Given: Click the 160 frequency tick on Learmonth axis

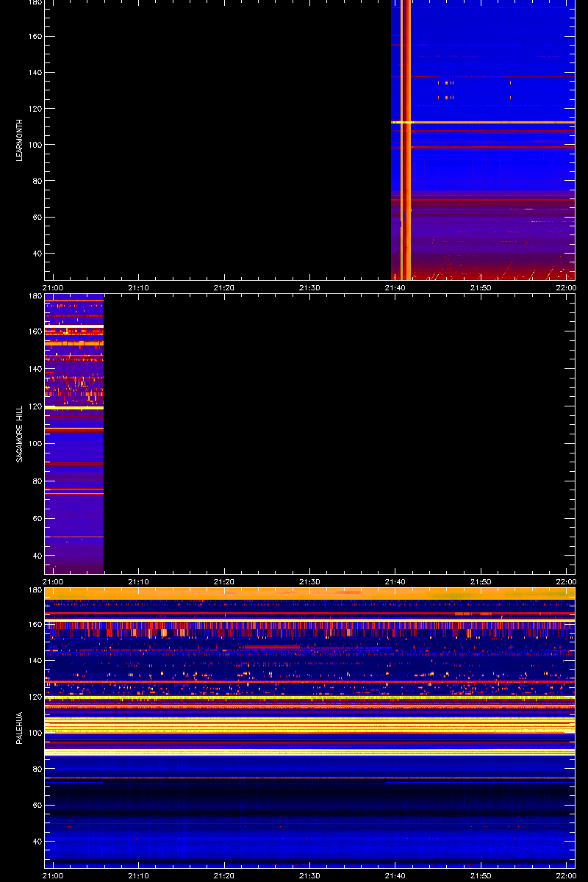Looking at the screenshot, I should coord(35,37).
